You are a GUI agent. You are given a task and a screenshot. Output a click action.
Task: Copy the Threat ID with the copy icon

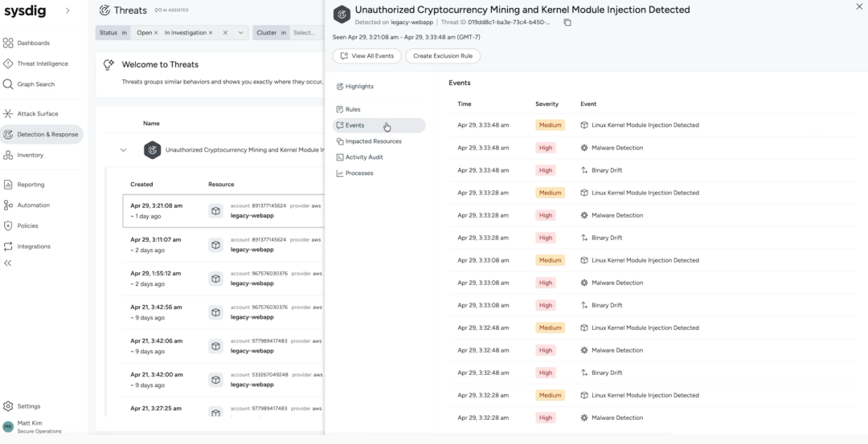567,22
